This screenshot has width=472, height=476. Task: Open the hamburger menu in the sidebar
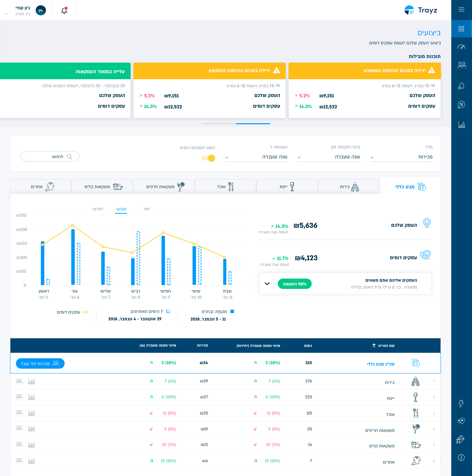coord(461,10)
